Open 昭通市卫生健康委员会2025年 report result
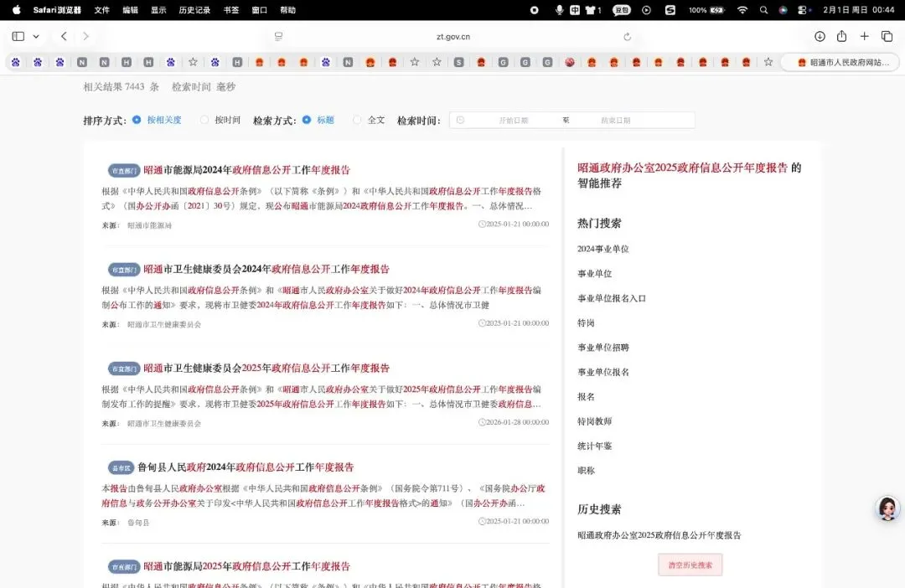The image size is (905, 588). [266, 369]
